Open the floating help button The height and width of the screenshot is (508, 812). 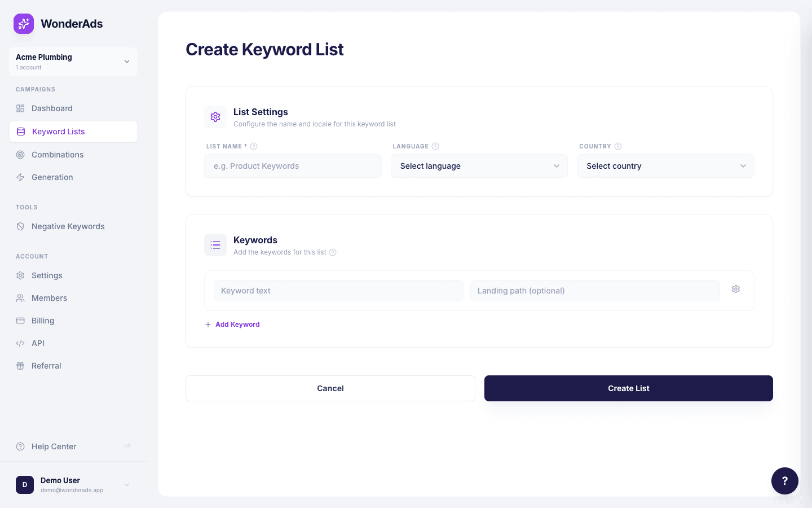[x=784, y=480]
